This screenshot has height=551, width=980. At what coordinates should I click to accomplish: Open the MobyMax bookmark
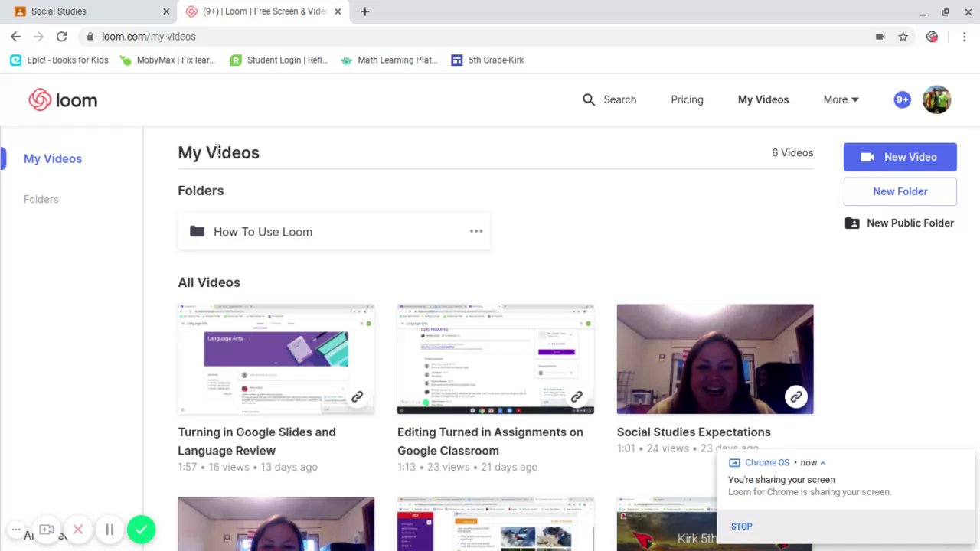click(x=168, y=60)
